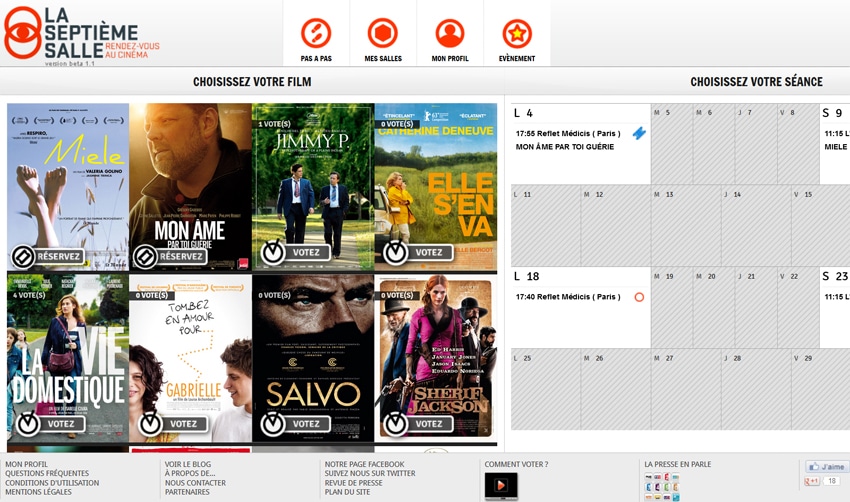This screenshot has width=850, height=502.
Task: Reserve tickets for Mon Âme Par Toi Guérie
Action: (169, 257)
